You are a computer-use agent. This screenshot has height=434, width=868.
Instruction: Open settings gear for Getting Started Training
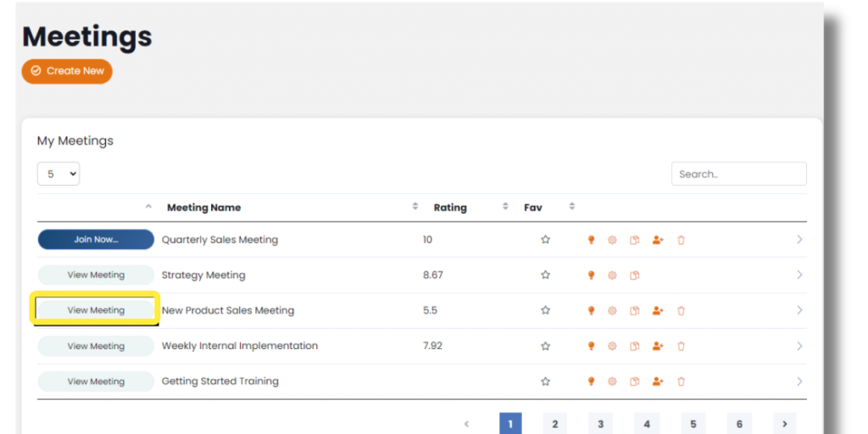coord(612,382)
